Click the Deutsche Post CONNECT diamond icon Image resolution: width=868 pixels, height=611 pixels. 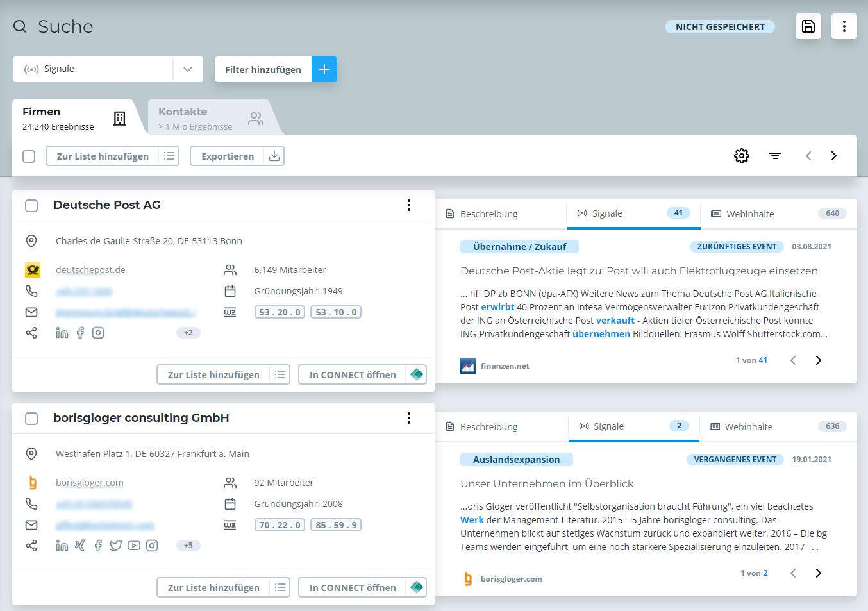click(x=417, y=374)
